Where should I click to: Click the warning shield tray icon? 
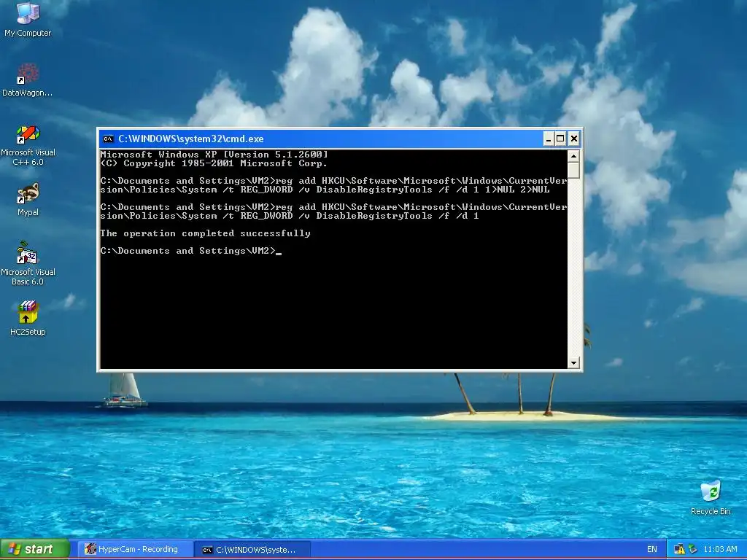tap(679, 549)
